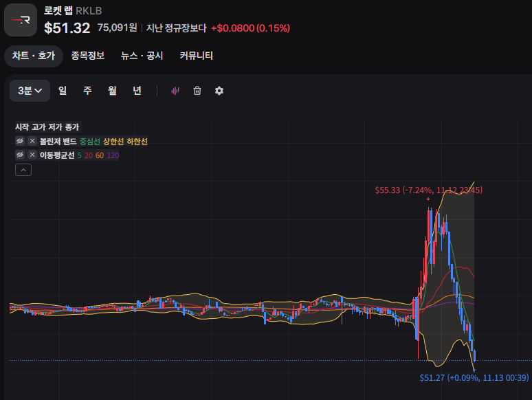Hide the 볼린저 밴드 indicator via eye icon
The image size is (532, 400).
click(x=21, y=141)
